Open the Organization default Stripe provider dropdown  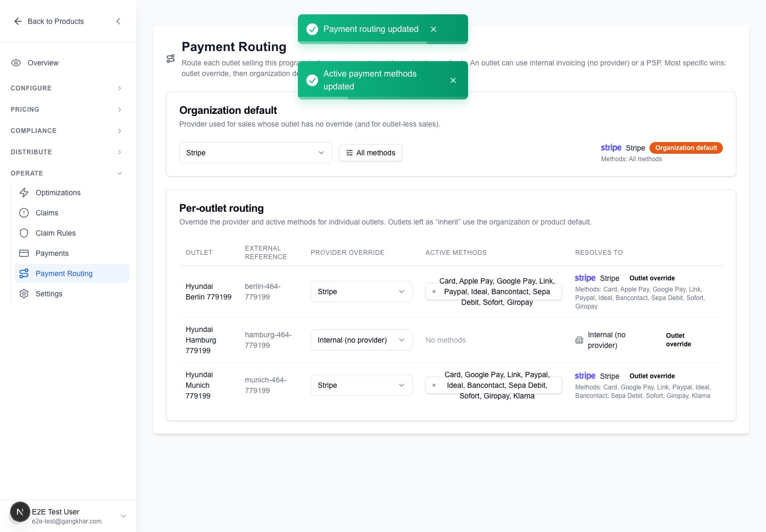coord(256,153)
